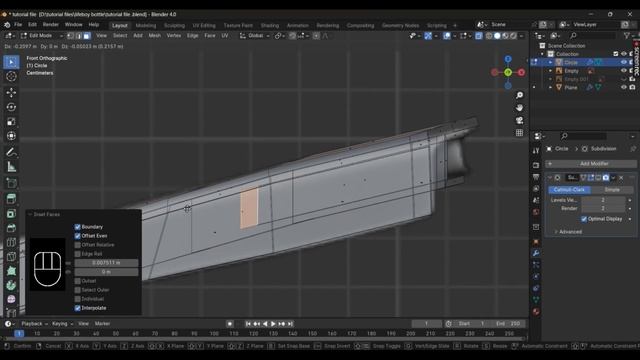Expand the Plane object in outliner

(550, 87)
